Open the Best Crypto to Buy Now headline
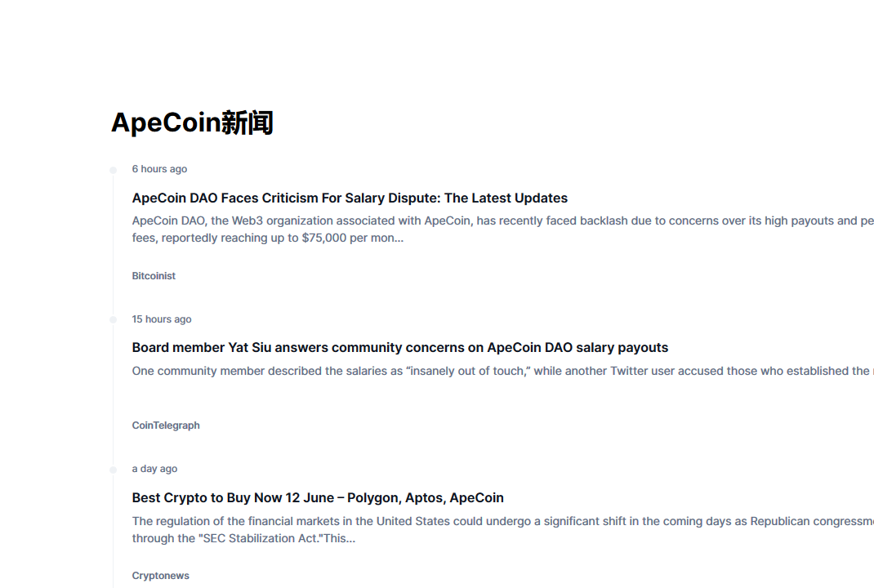Viewport: 874px width, 588px height. (x=318, y=497)
